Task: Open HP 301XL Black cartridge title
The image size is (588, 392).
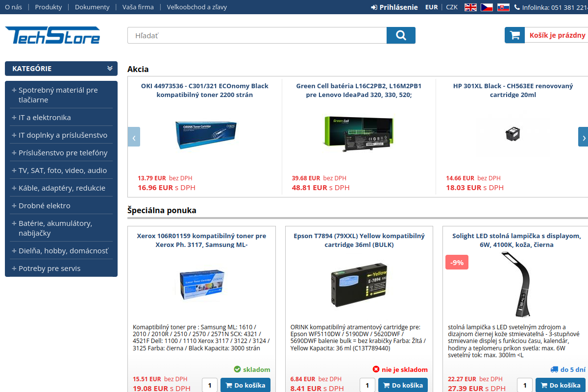Action: [513, 90]
